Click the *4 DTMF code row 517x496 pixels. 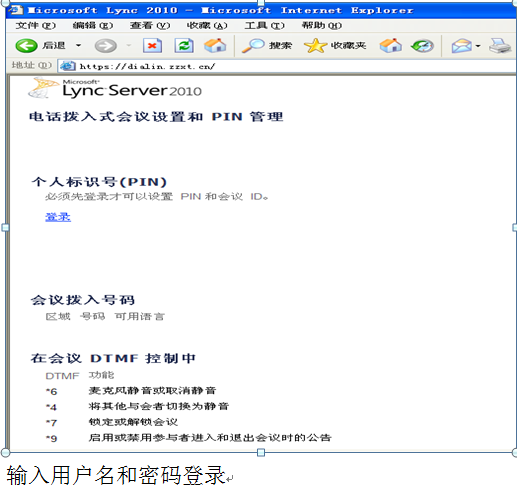point(137,406)
